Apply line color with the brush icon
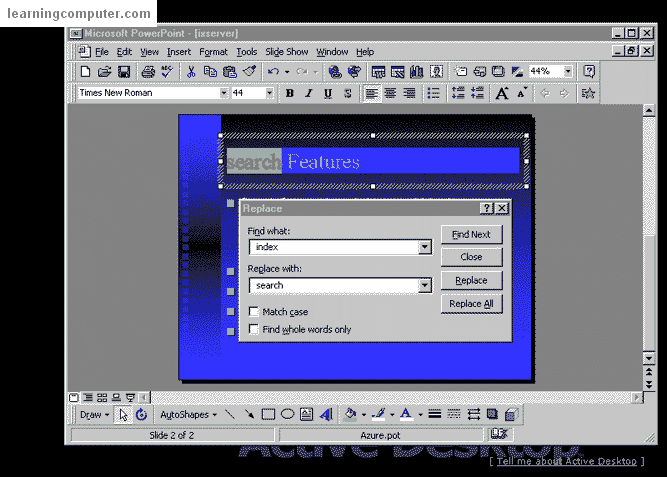Screen dimensions: 667x477 (x=379, y=414)
